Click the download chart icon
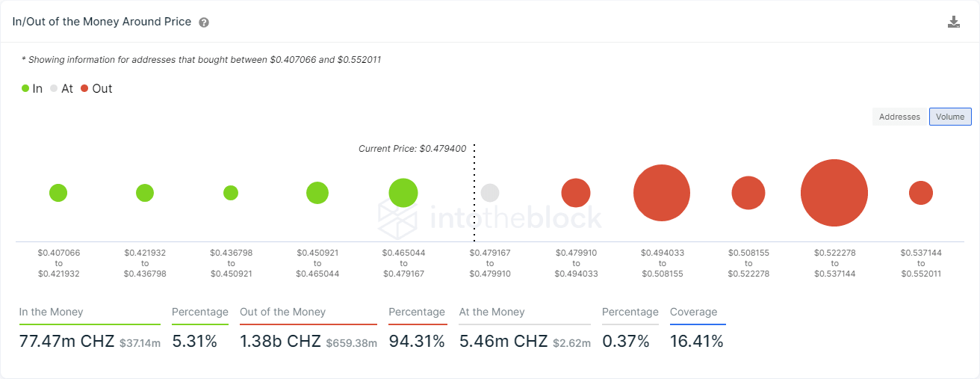The width and height of the screenshot is (980, 379). tap(954, 22)
